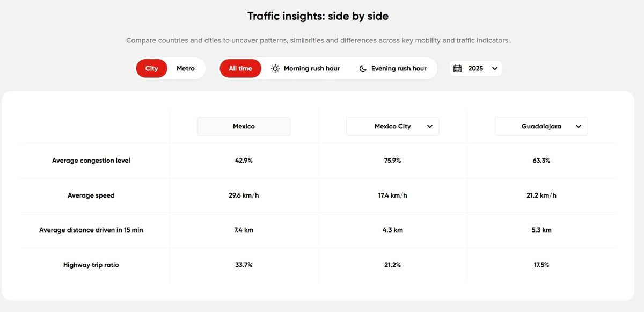Click the Average distance driven in 15 min label

(x=91, y=230)
